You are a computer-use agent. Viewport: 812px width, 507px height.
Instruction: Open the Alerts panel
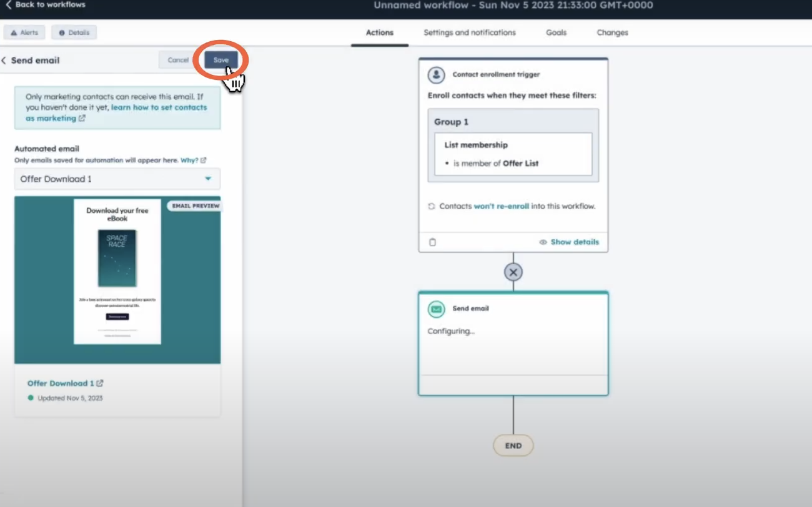pyautogui.click(x=24, y=32)
